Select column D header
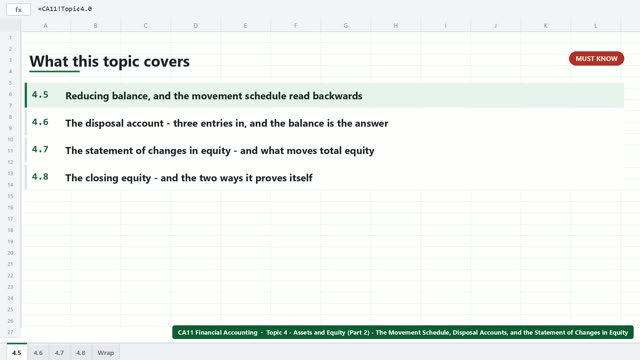The width and height of the screenshot is (640, 360). [x=196, y=25]
